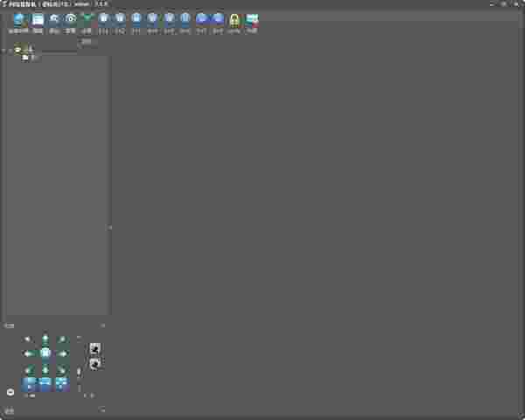Image resolution: width=525 pixels, height=420 pixels.
Task: Click the first monitor icon in the top toolbar
Action: click(x=19, y=20)
